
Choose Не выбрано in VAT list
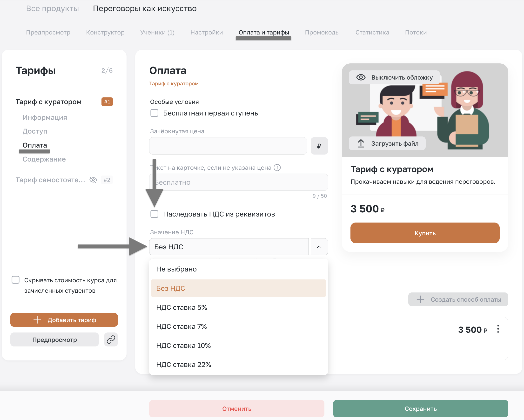tap(176, 269)
